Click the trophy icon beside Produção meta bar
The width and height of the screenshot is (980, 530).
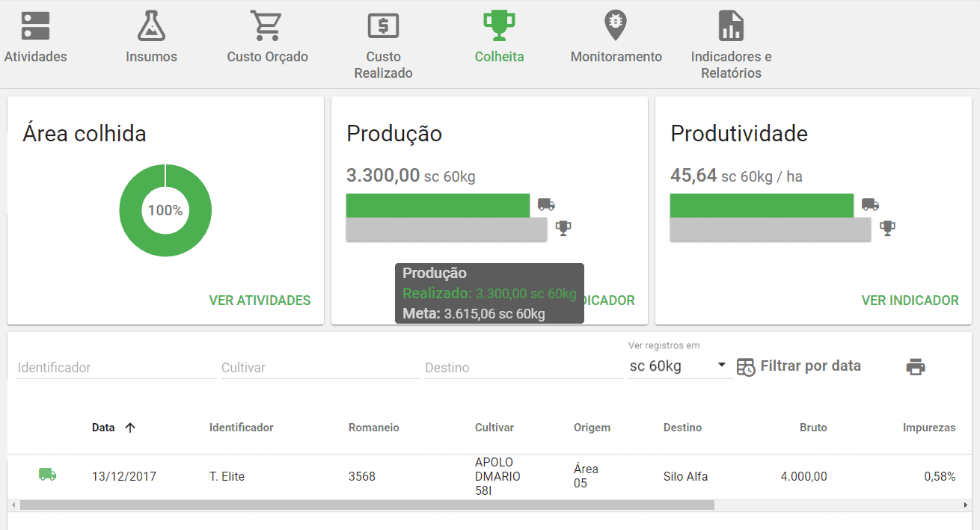tap(563, 227)
